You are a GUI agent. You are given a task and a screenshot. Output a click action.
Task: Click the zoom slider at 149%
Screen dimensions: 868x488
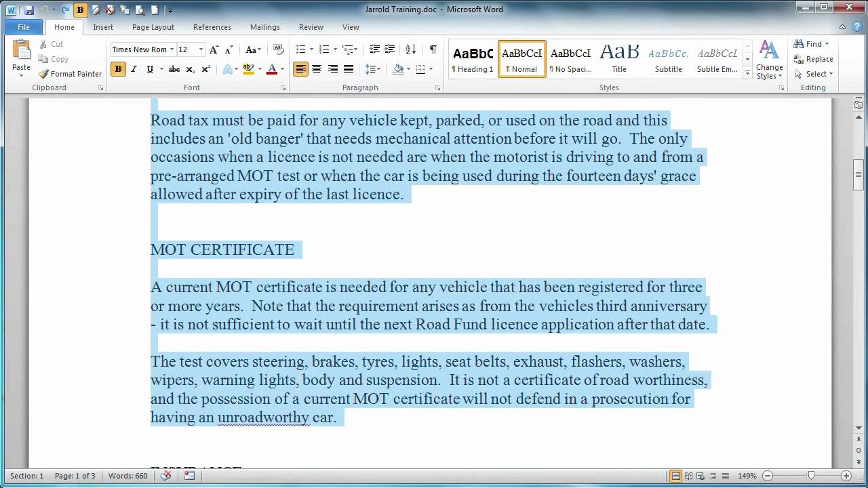[811, 476]
